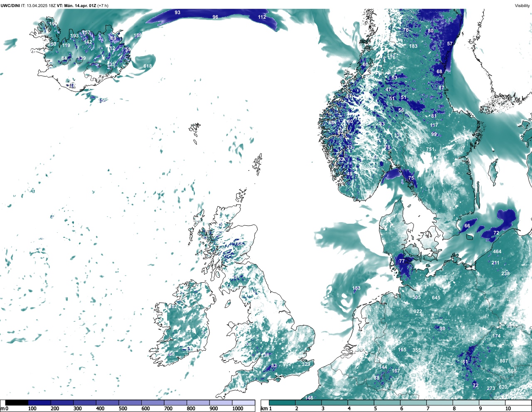Click the value '193' over northern Iceland
This screenshot has width=532, height=412.
pos(74,36)
